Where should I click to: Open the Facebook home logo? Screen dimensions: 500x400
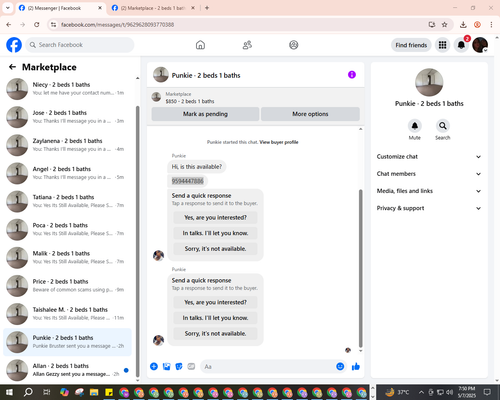click(x=14, y=45)
